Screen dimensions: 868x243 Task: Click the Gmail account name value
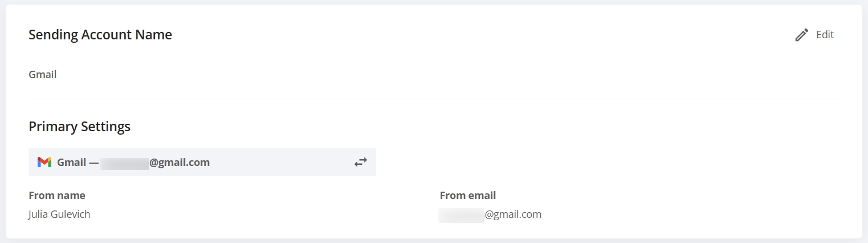pos(43,75)
